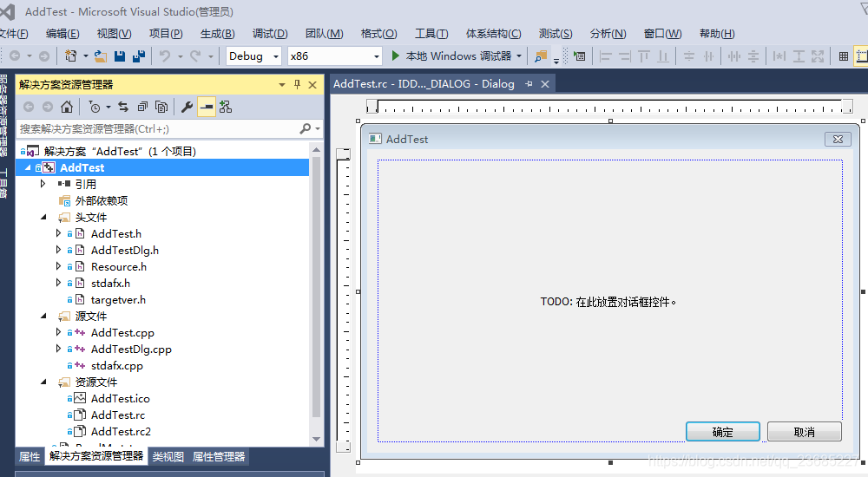The image size is (868, 477).
Task: Select AddTest.rc2 in the tree
Action: point(121,431)
